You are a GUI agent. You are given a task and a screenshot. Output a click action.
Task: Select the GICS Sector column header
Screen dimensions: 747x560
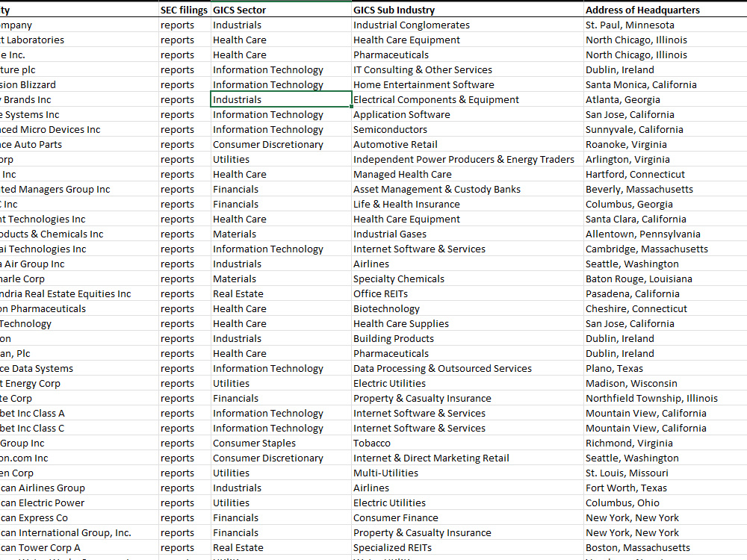tap(281, 10)
